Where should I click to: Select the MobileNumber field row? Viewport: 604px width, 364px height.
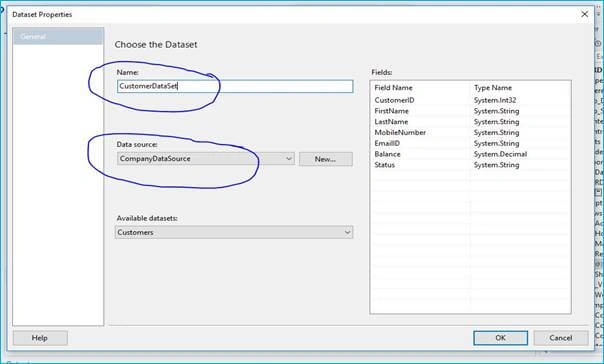(x=470, y=133)
